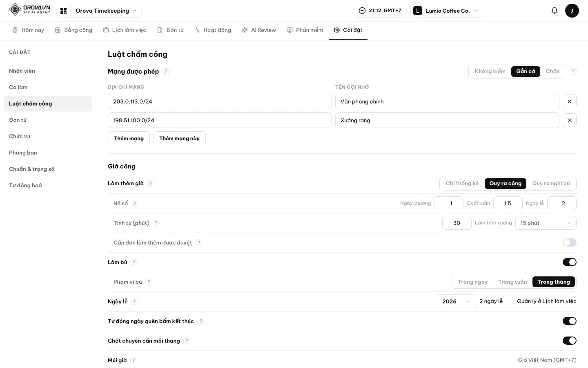Enable Cần đơn làm thêm được duyệt toggle
This screenshot has width=588, height=368.
click(x=569, y=242)
